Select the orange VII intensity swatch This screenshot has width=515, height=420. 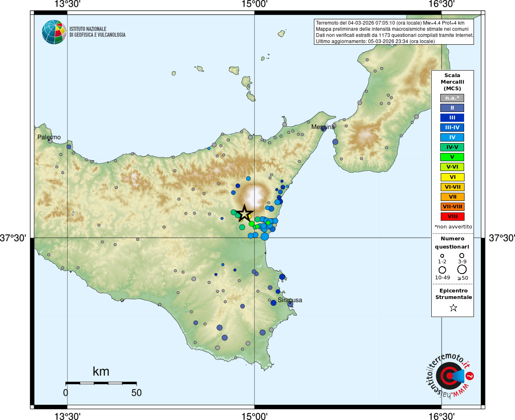452,197
